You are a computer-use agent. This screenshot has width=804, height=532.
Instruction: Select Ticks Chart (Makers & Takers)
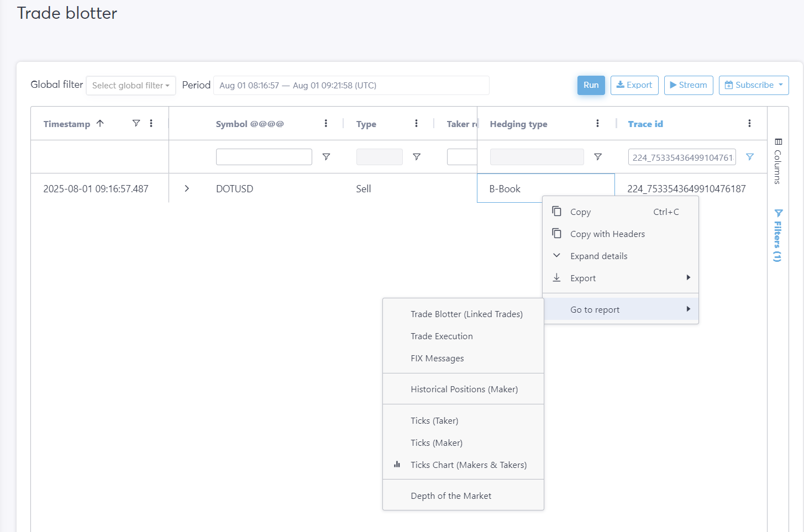pos(468,465)
